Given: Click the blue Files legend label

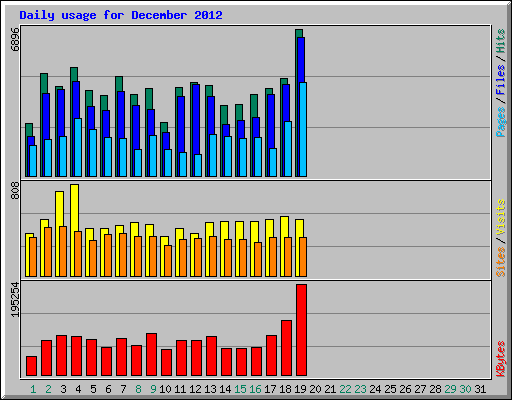Looking at the screenshot, I should (500, 80).
